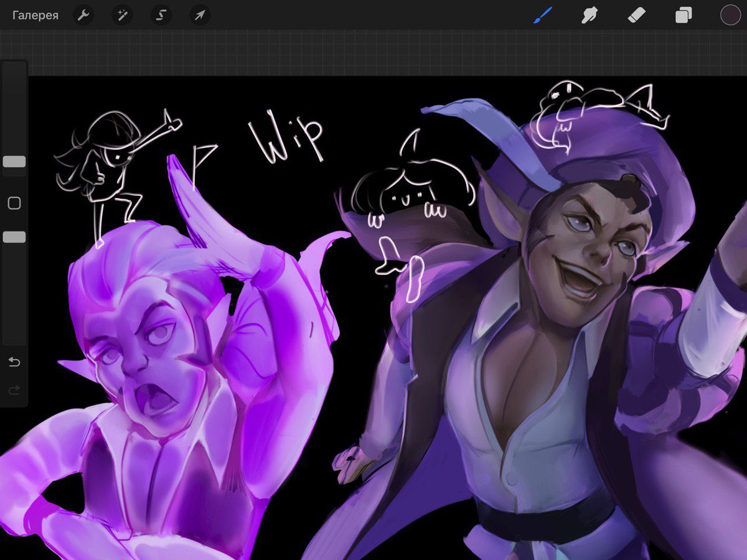
Task: Undo the last stroke
Action: (14, 362)
